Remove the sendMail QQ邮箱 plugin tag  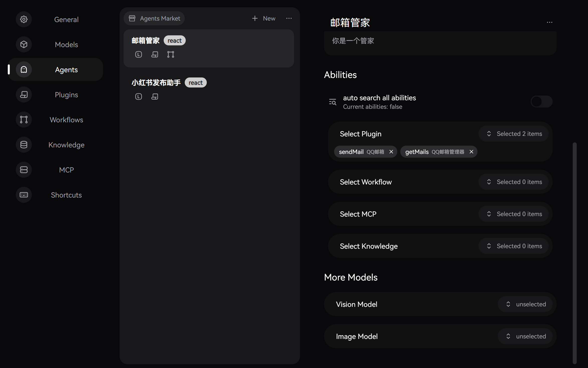[x=391, y=152]
